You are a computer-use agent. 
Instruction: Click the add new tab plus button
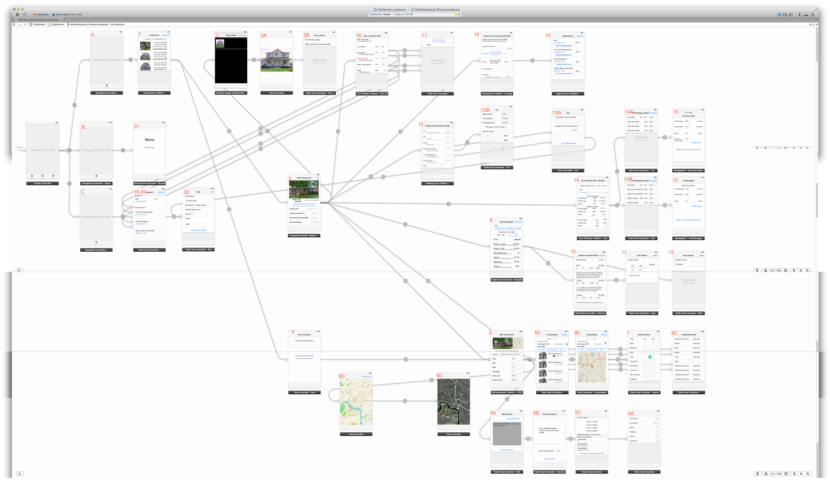point(816,20)
